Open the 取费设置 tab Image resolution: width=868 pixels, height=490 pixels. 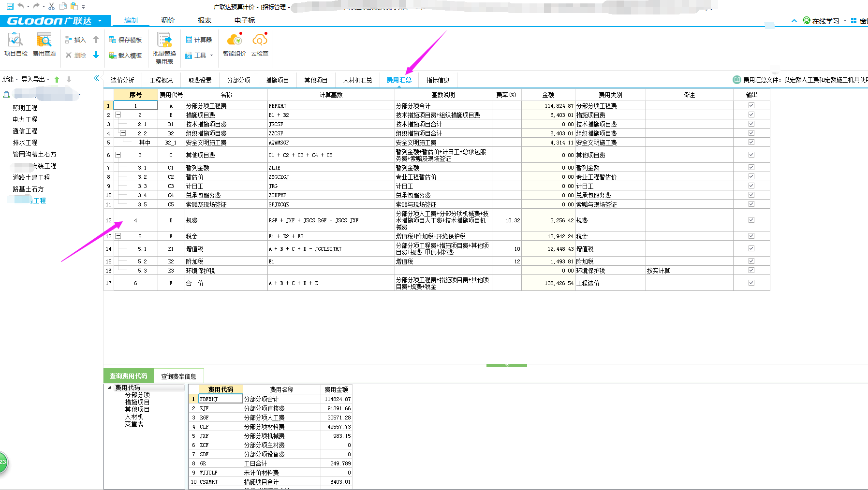200,80
